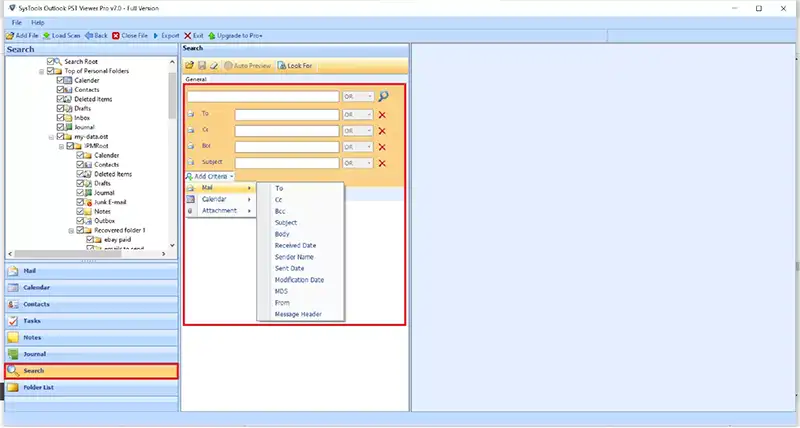Open the Tasks navigation pane button

(x=91, y=321)
